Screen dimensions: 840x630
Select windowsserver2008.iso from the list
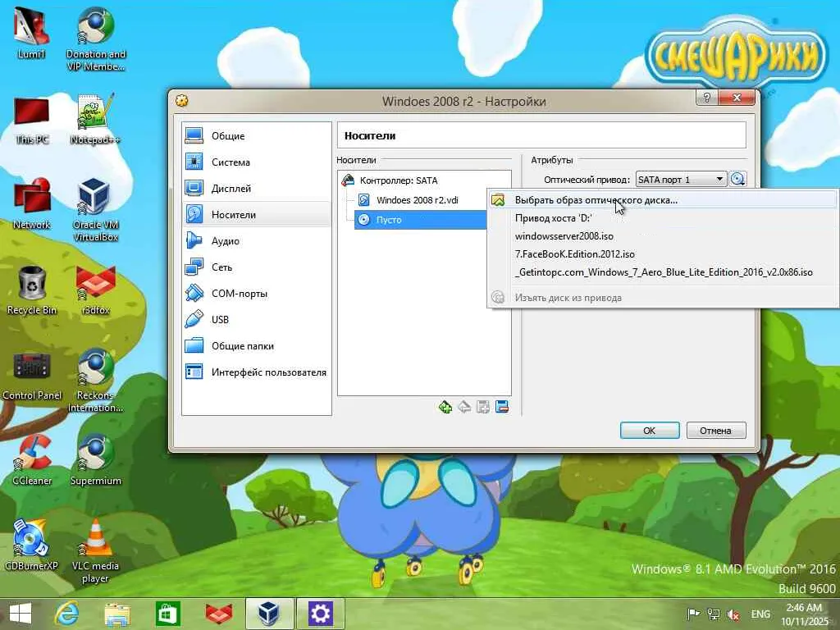point(663,236)
